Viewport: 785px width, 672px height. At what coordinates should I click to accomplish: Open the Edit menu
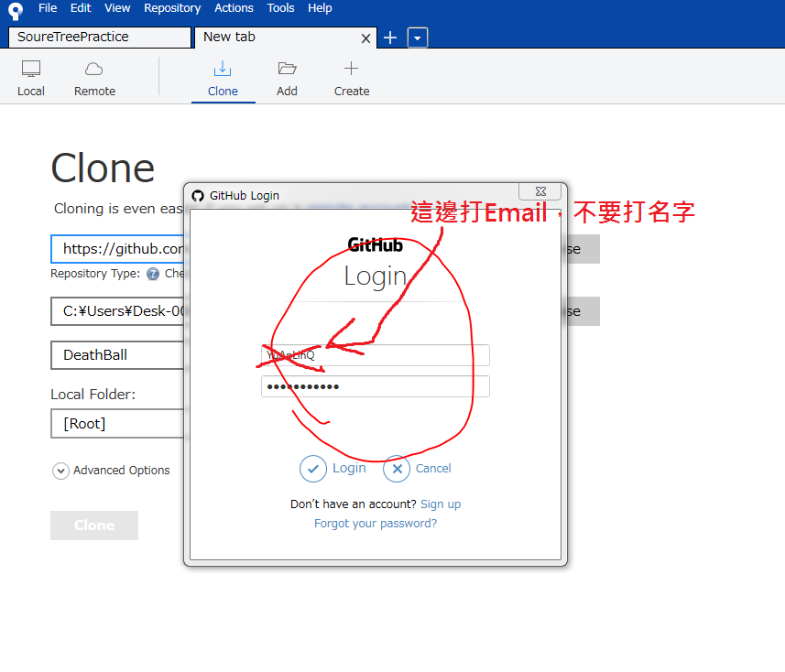tap(81, 8)
